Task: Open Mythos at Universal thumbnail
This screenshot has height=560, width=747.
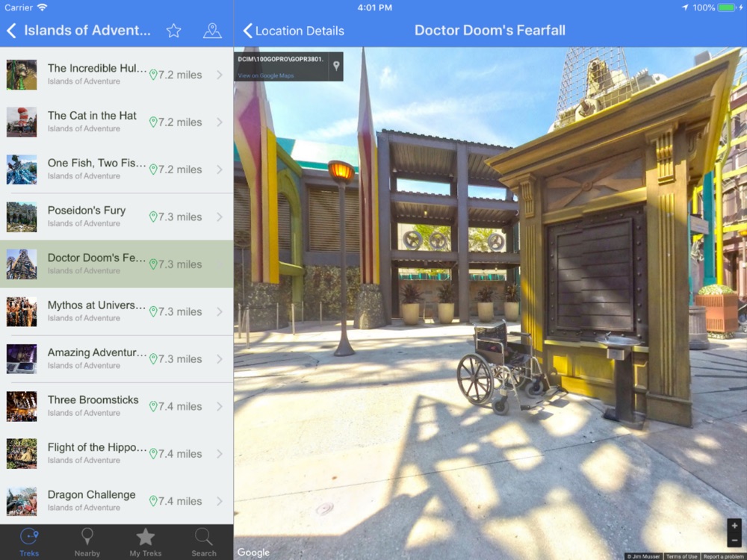Action: coord(22,311)
